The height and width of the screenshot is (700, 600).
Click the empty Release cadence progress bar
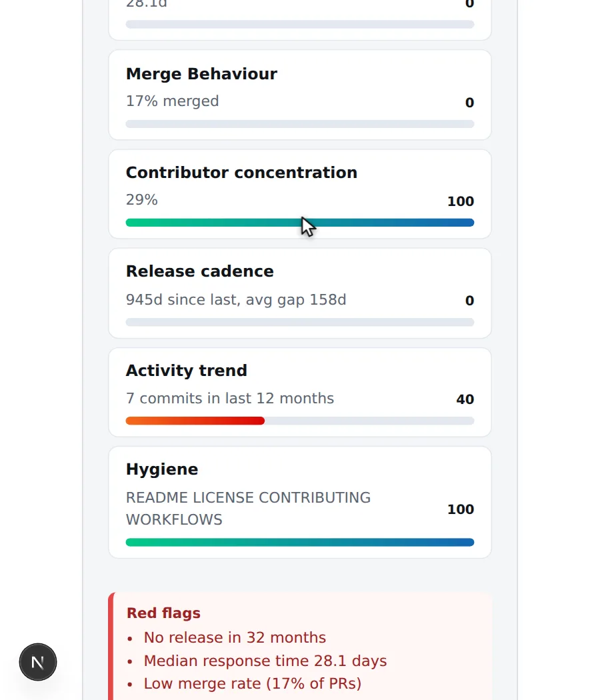pyautogui.click(x=300, y=322)
